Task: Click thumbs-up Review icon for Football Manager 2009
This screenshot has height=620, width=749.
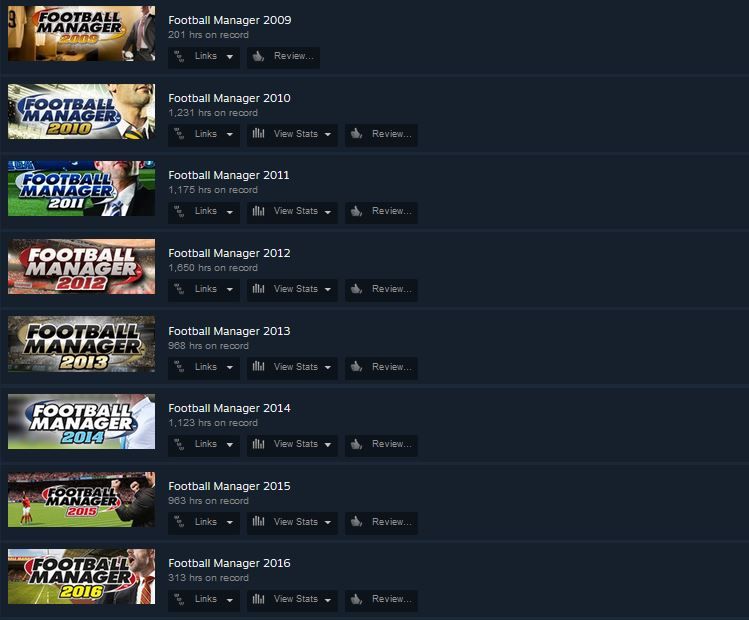Action: click(258, 56)
